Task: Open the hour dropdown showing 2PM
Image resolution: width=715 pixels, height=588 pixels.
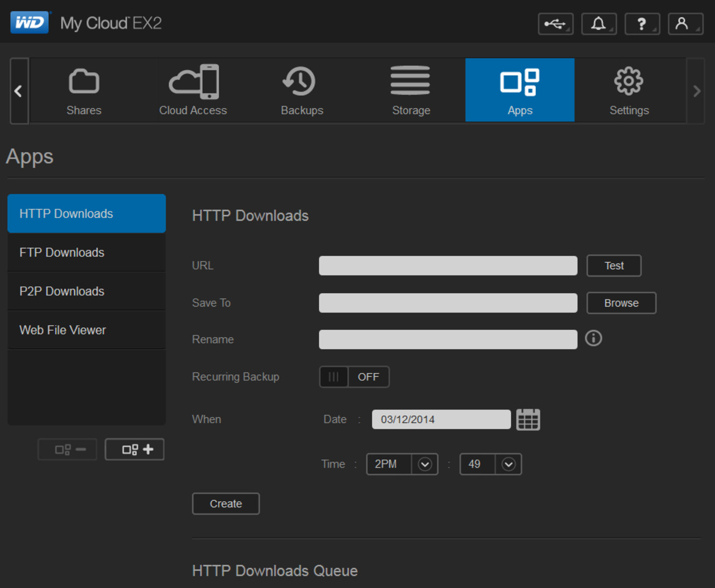Action: (x=402, y=464)
